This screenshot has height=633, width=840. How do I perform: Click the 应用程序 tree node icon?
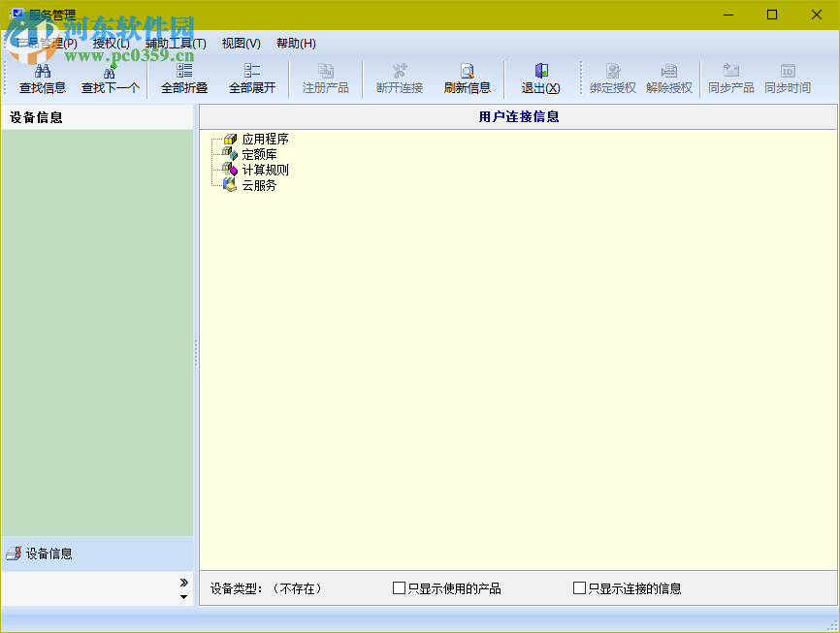coord(230,140)
